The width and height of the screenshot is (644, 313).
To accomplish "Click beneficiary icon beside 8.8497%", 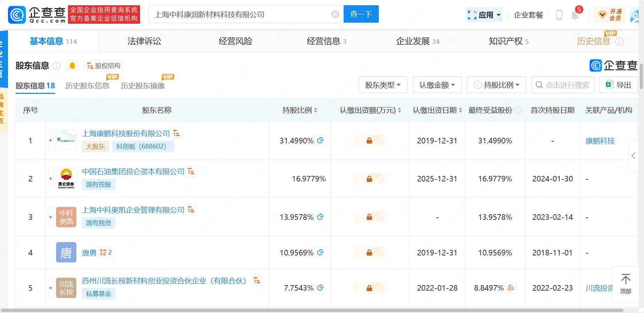I will pos(511,288).
